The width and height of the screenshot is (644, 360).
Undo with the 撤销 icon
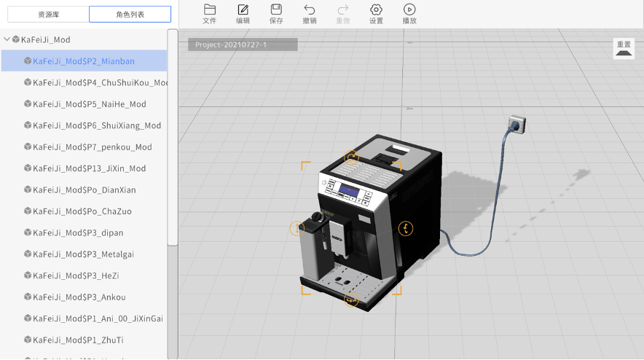(310, 14)
